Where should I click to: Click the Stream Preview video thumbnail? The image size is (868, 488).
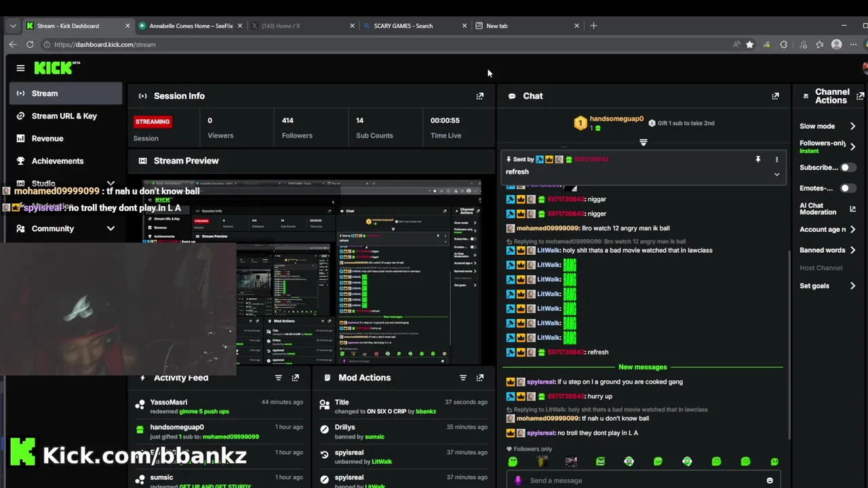point(312,273)
